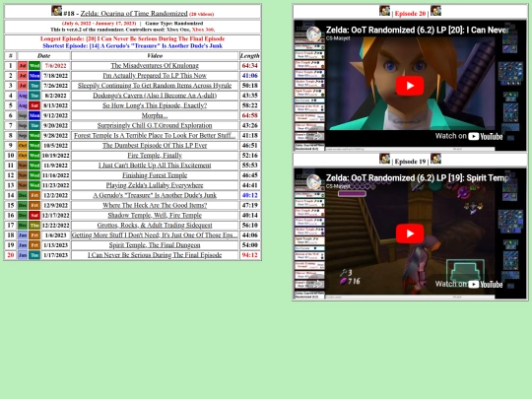Screen dimensions: 532x399
Task: Open Finishing Forest Temple episode link
Action: pos(155,175)
